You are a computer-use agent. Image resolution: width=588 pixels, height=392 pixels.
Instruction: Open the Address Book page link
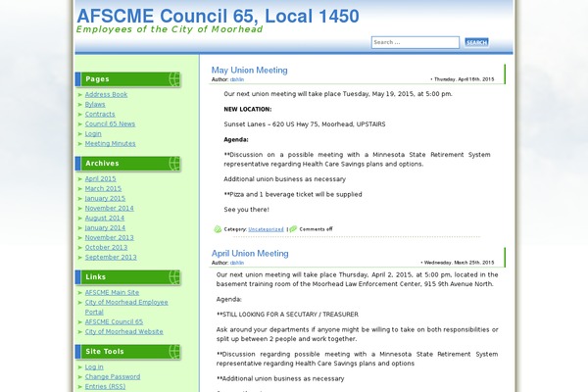[x=106, y=94]
